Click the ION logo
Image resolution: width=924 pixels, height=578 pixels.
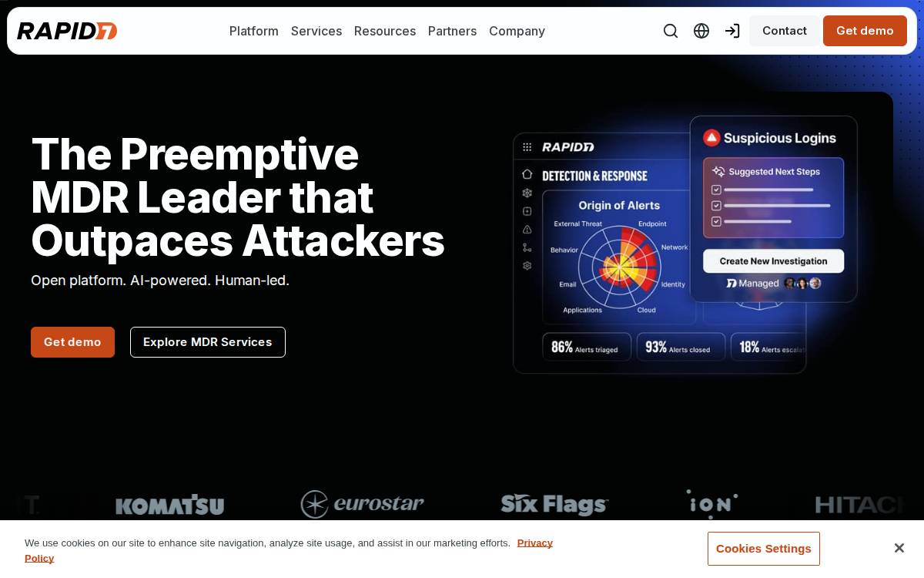711,504
